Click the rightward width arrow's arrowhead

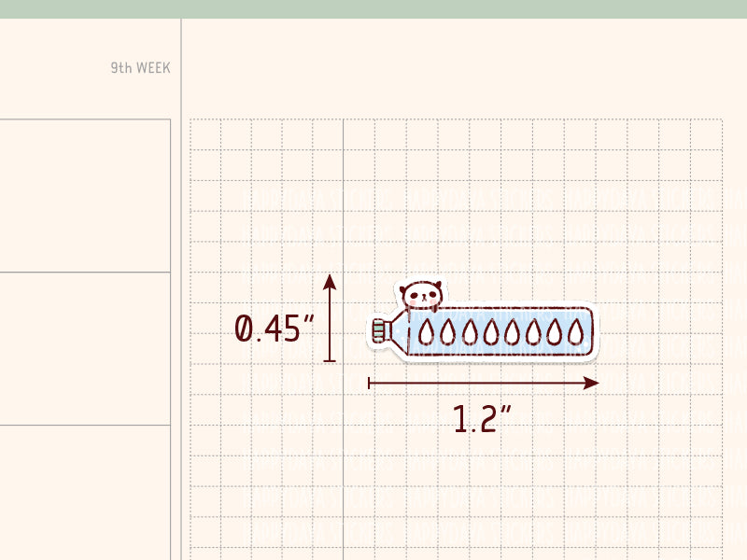(590, 383)
